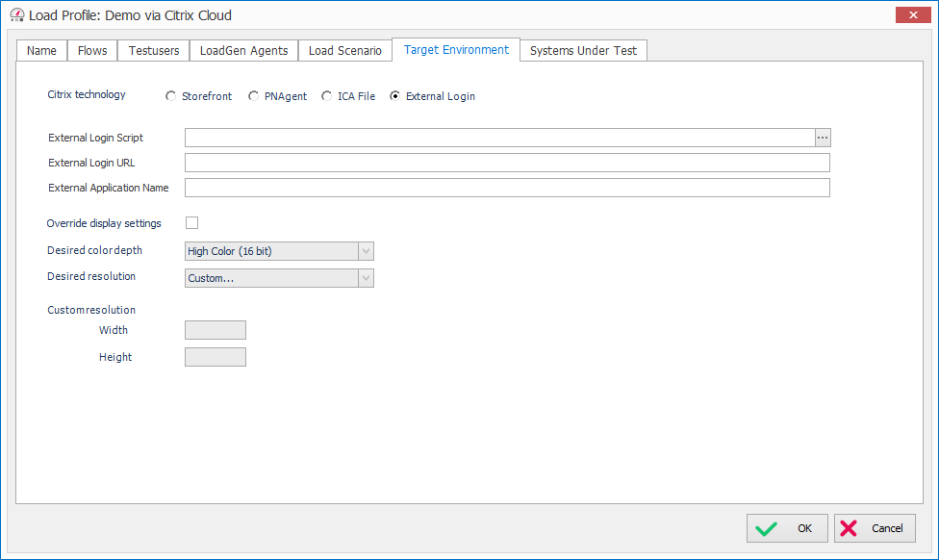Click the Desired colordepth label
The width and height of the screenshot is (939, 560).
[x=94, y=250]
